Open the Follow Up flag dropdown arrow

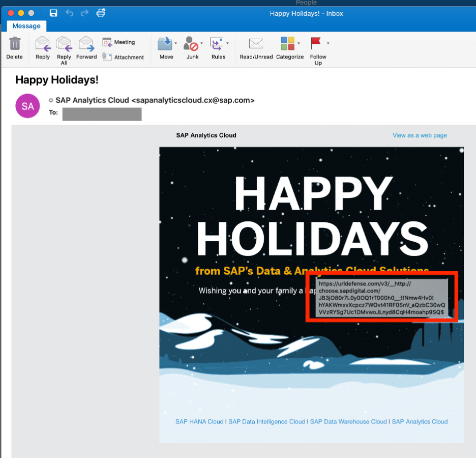(x=328, y=43)
